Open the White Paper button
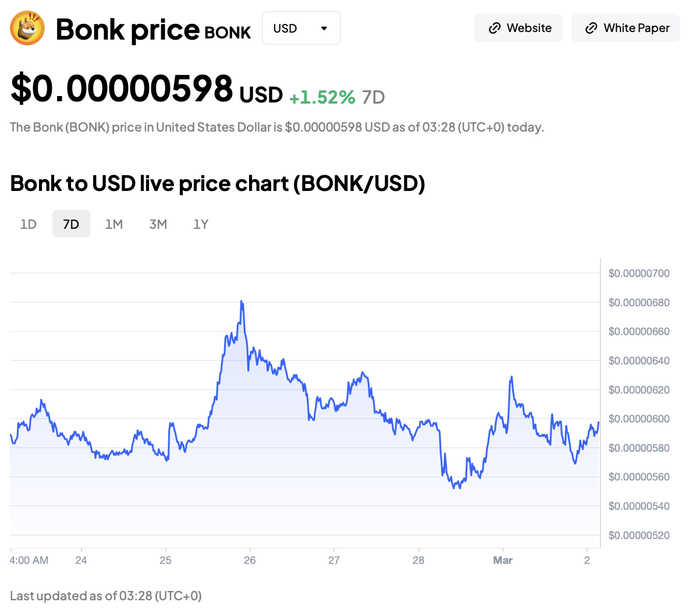This screenshot has width=689, height=616. [626, 28]
